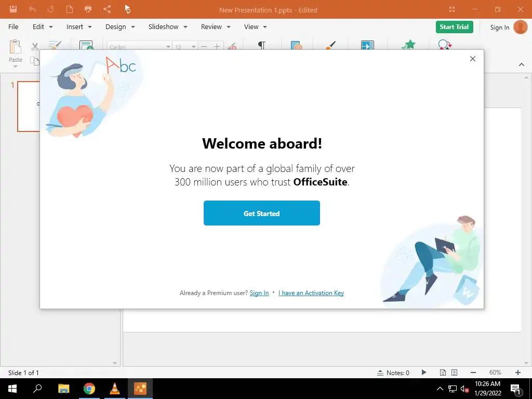Expand the Paste dropdown arrow
The width and height of the screenshot is (532, 399).
point(15,66)
